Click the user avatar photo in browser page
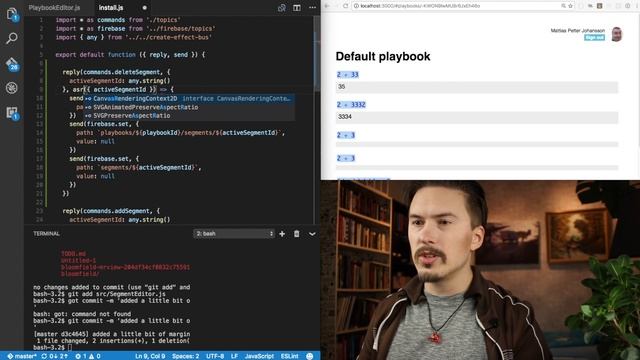Screen dimensions: 640x360 point(617,34)
